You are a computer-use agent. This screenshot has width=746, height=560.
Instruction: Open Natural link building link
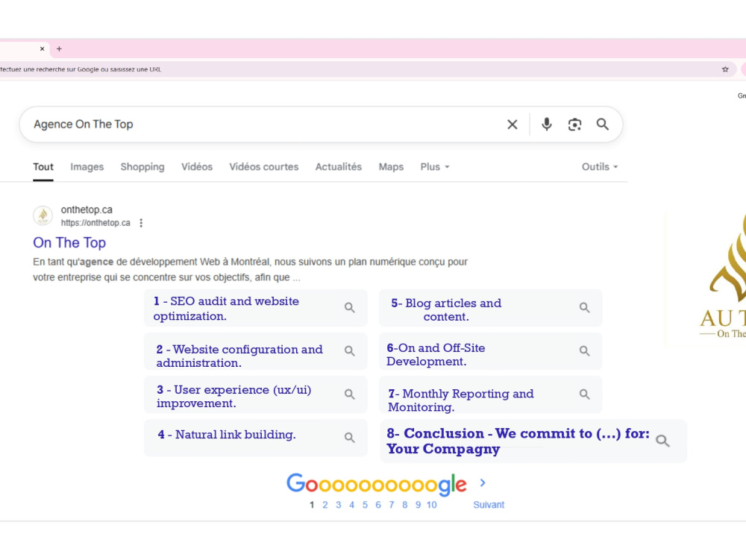click(x=227, y=435)
